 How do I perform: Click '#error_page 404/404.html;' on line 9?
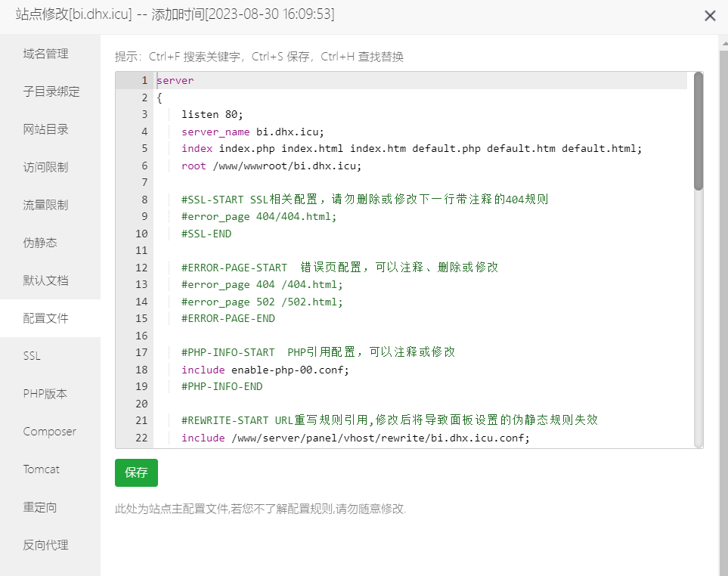click(259, 217)
